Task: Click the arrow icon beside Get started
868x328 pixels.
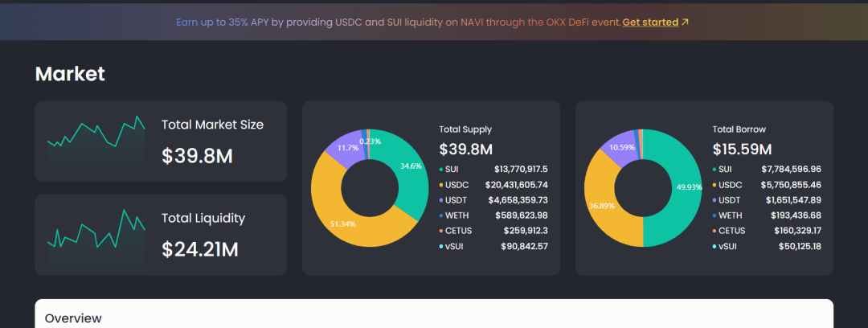Action: tap(686, 23)
